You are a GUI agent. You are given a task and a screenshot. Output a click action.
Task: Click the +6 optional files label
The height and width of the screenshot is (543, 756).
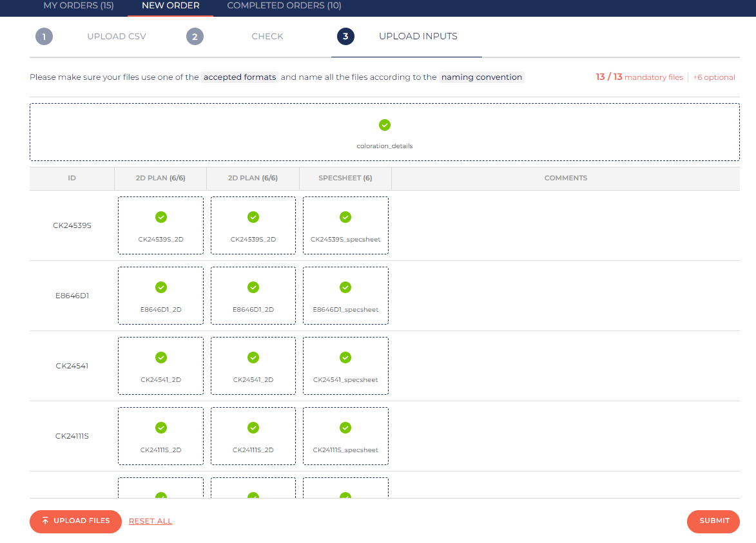713,77
